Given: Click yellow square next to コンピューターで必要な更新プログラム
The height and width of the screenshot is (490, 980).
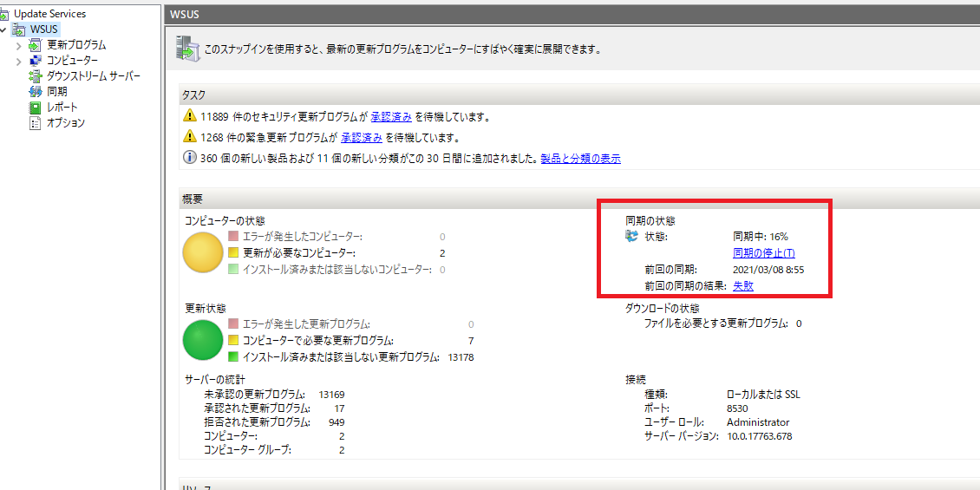Looking at the screenshot, I should 234,341.
